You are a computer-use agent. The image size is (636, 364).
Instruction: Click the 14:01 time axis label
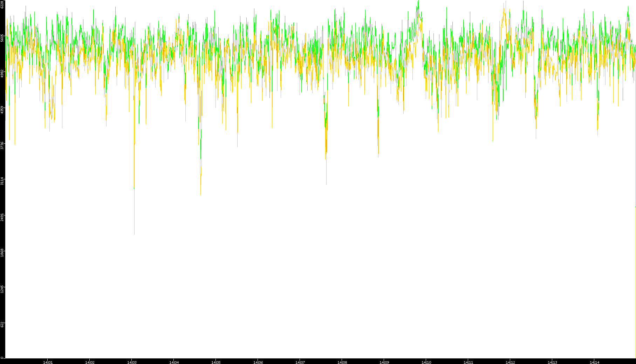pyautogui.click(x=48, y=362)
